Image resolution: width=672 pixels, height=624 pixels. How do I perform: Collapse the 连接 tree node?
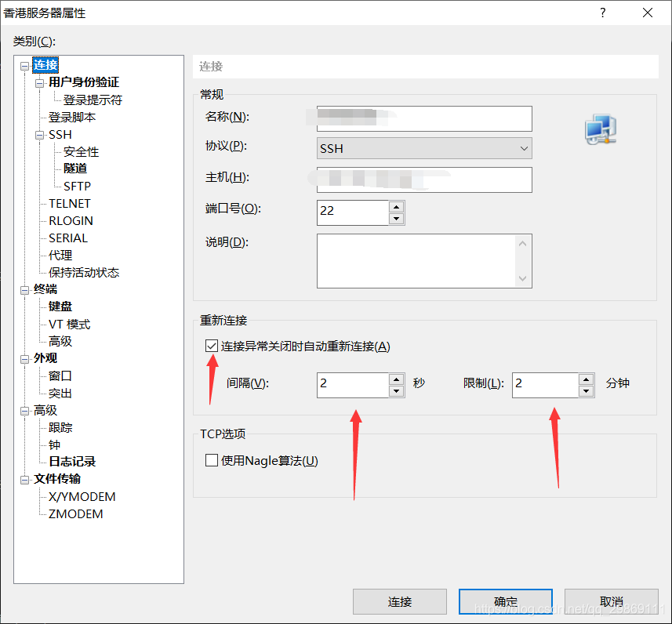[x=25, y=66]
